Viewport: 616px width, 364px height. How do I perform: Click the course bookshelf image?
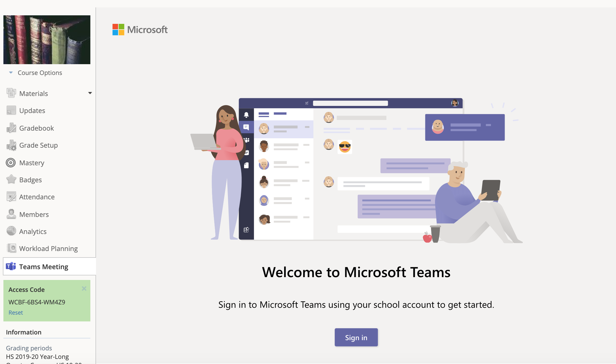point(47,40)
